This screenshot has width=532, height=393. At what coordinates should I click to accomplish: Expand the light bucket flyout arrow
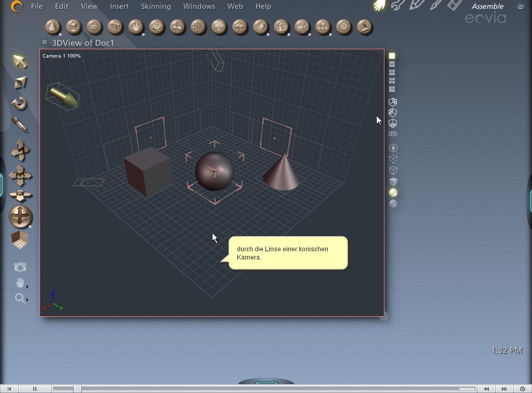(289, 34)
